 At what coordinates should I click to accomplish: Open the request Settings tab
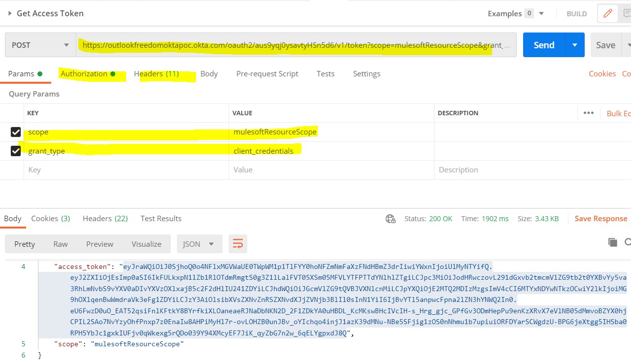366,74
